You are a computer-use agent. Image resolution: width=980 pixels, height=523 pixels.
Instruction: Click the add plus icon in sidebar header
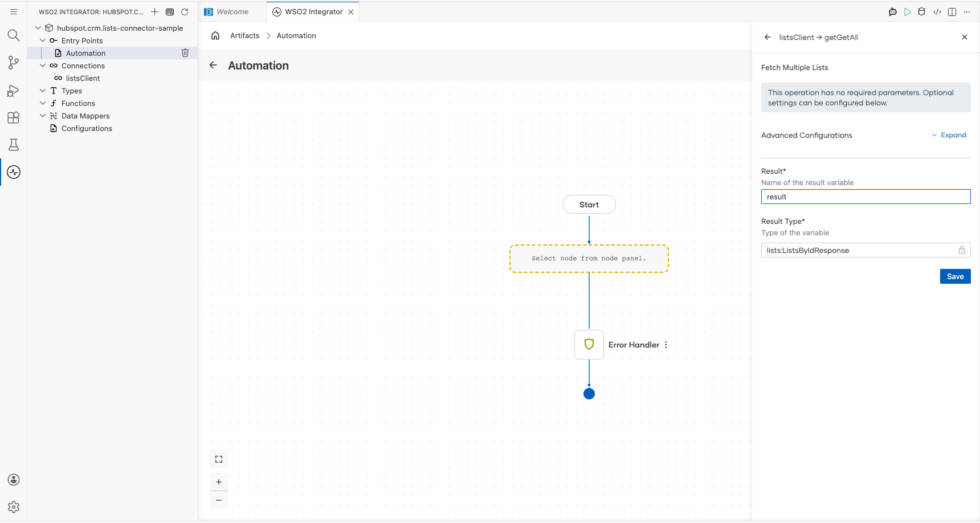point(154,11)
